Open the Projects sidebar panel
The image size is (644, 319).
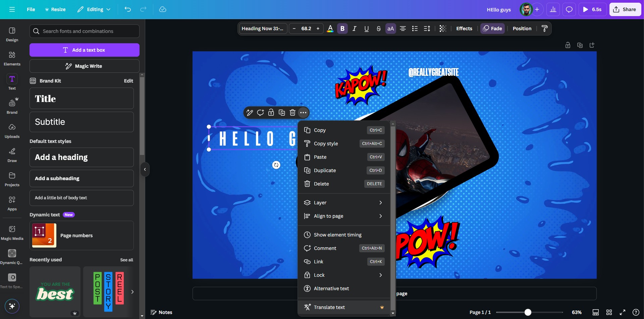coord(12,179)
